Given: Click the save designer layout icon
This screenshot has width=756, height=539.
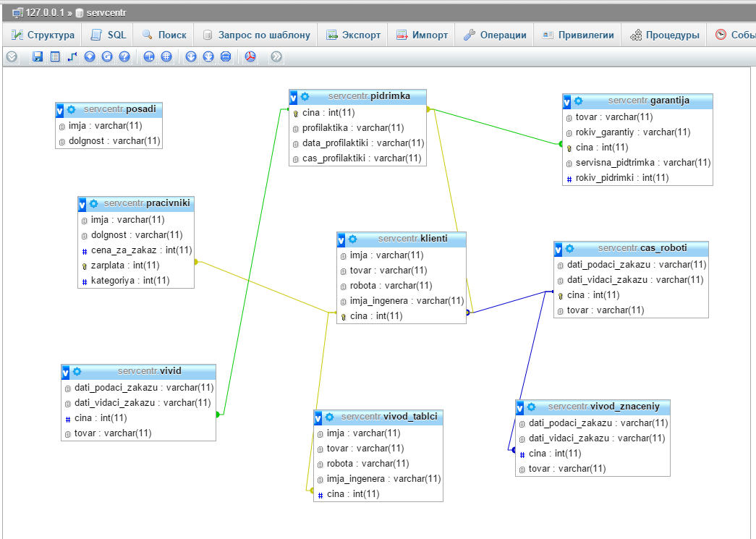Looking at the screenshot, I should (38, 57).
